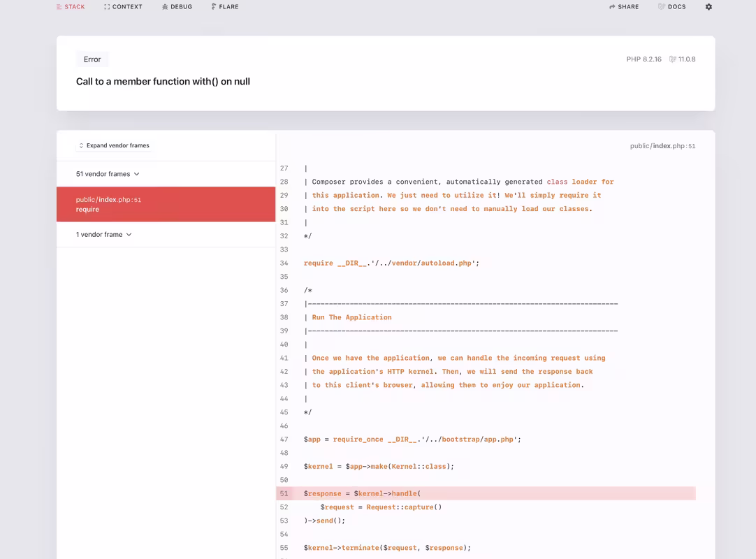Click the Share arrow icon
The height and width of the screenshot is (559, 756).
(612, 7)
